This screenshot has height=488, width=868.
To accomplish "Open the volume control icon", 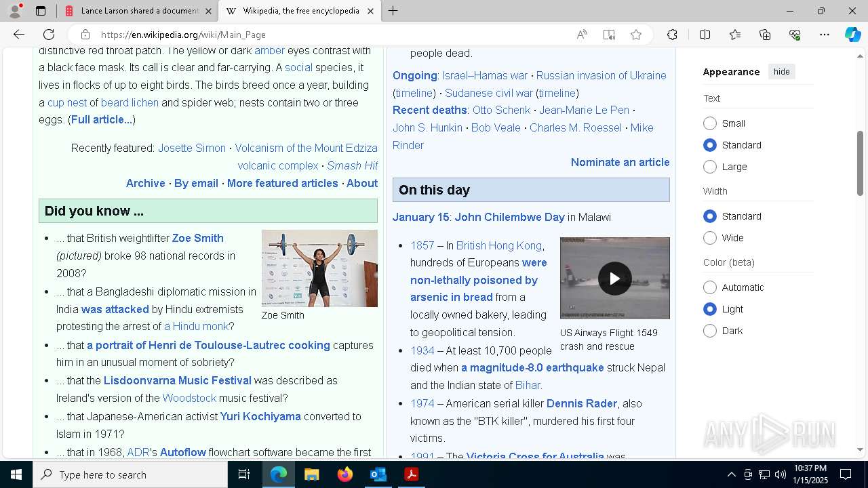I will [781, 474].
